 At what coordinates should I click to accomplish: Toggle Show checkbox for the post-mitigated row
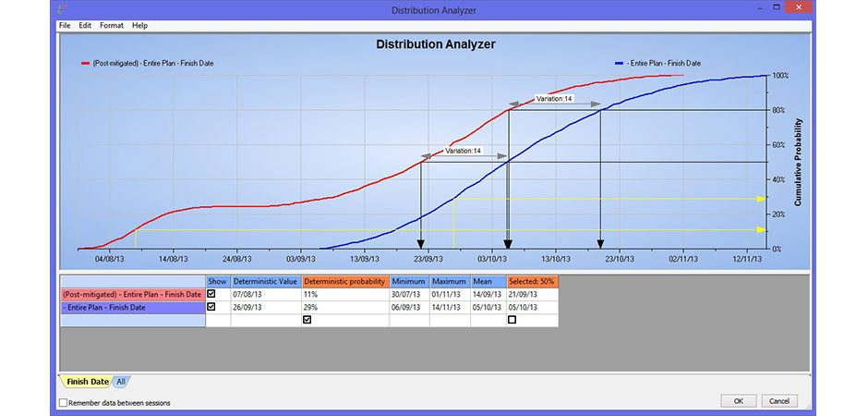[x=211, y=293]
